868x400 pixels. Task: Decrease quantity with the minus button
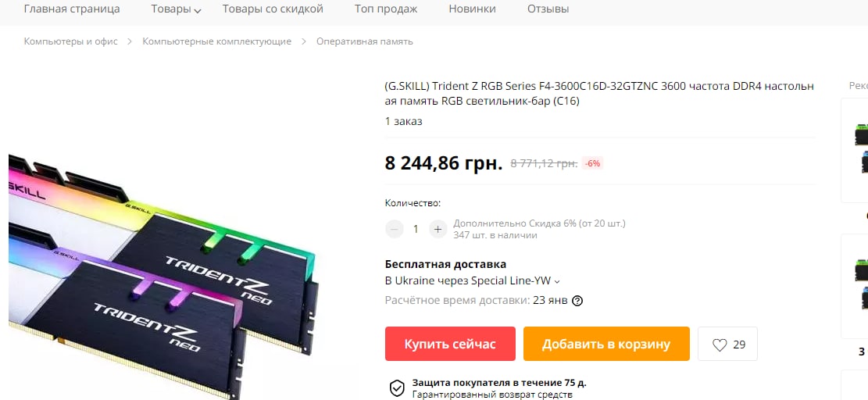[394, 228]
